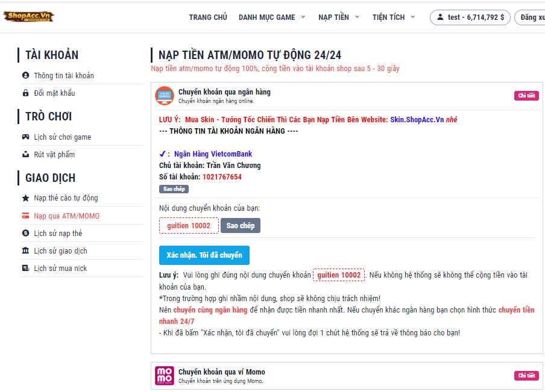Image resolution: width=545 pixels, height=392 pixels.
Task: Click Chuyển khoản qua ví Momo heading
Action: tap(221, 372)
